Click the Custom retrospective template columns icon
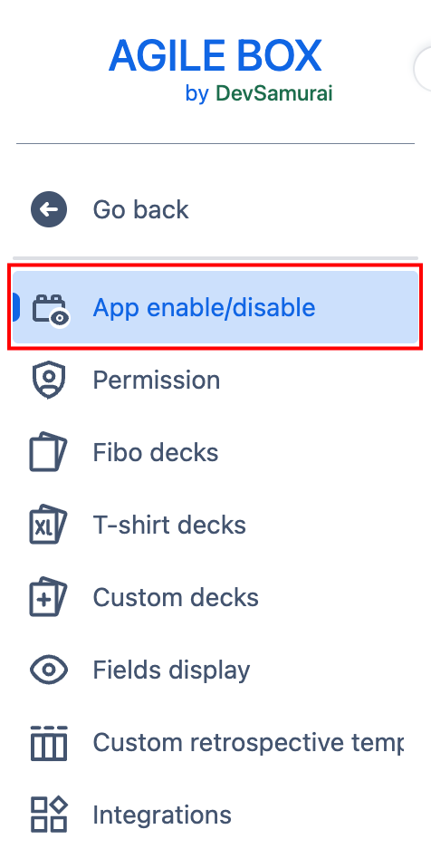The height and width of the screenshot is (868, 431). pos(49,743)
